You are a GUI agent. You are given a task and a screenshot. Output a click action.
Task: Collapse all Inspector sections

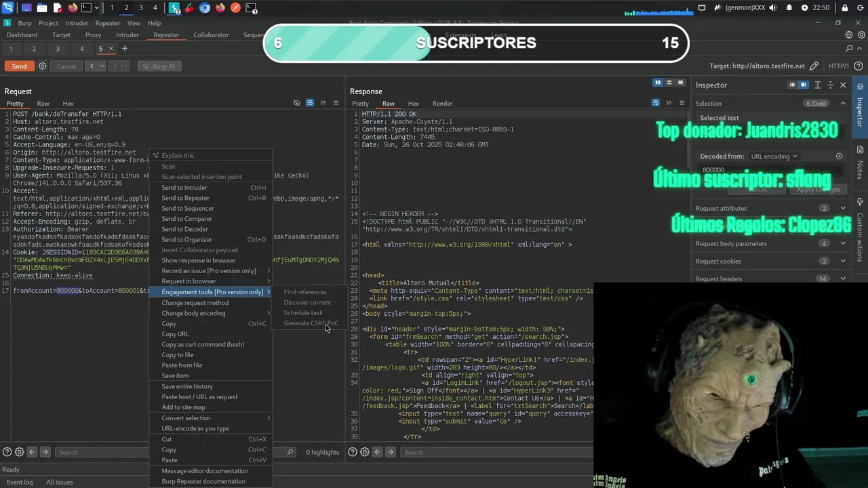coord(830,85)
